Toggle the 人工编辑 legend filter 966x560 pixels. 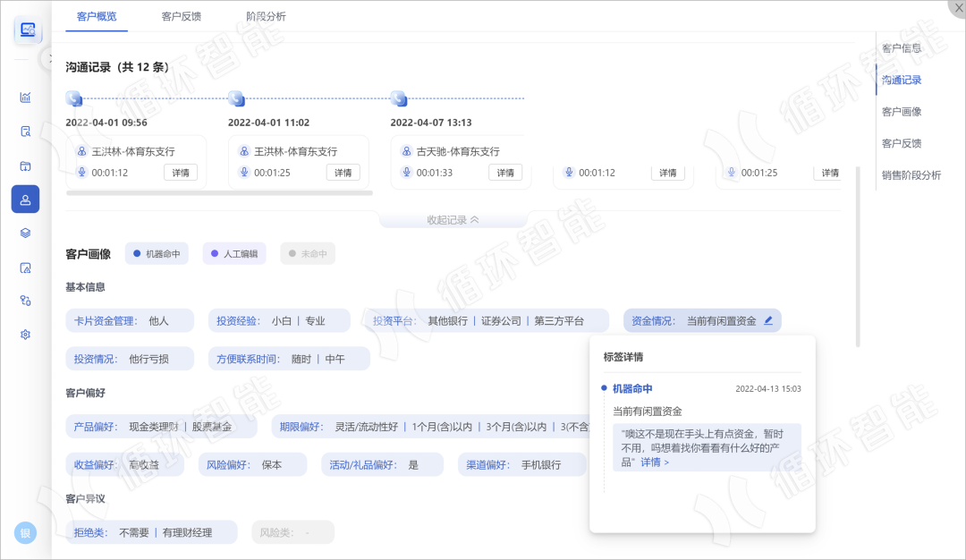[x=234, y=254]
